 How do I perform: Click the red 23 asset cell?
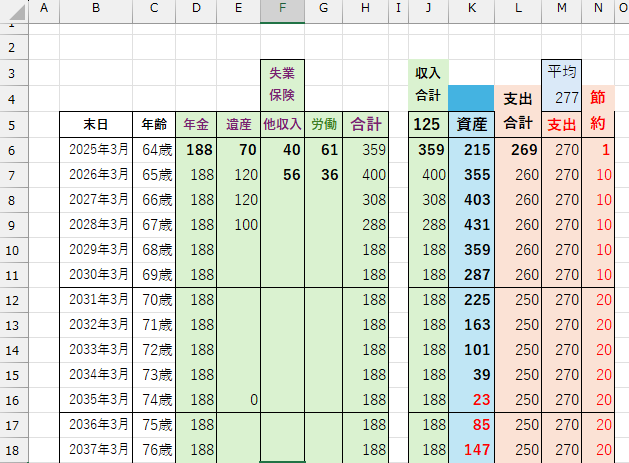[x=471, y=400]
